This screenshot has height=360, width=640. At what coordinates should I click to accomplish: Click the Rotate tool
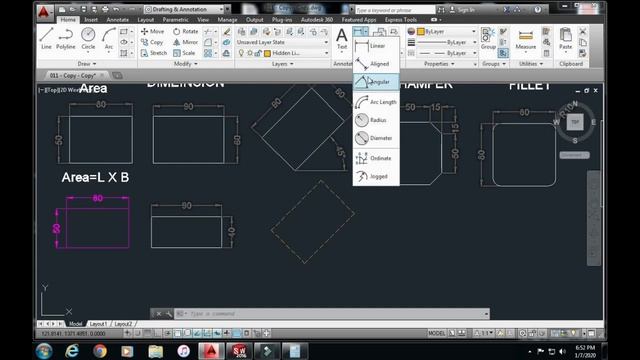point(185,31)
